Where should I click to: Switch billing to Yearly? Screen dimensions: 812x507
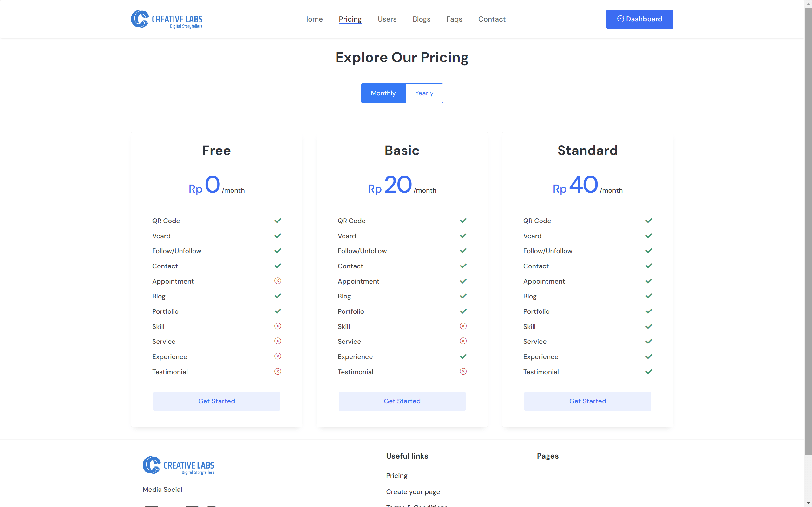424,93
